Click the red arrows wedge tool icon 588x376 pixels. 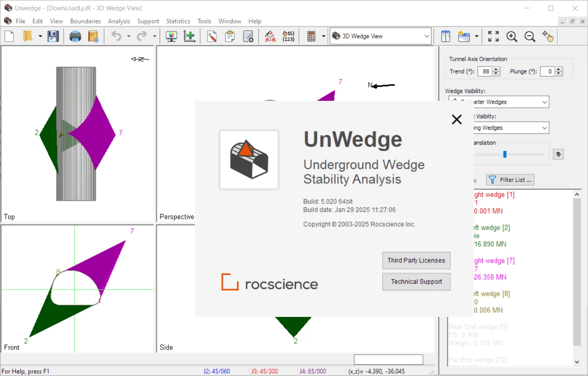pyautogui.click(x=270, y=36)
